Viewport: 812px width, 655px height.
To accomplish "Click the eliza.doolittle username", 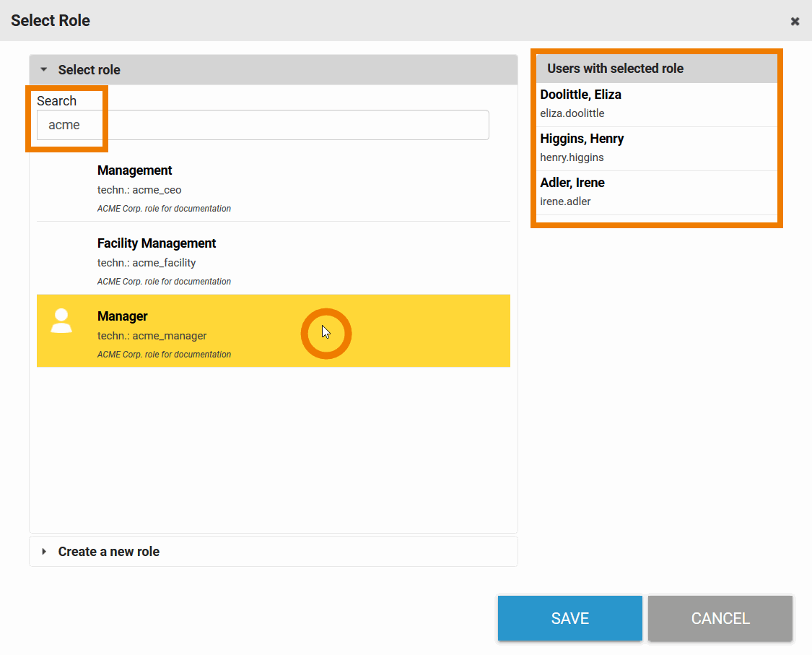I will coord(572,113).
